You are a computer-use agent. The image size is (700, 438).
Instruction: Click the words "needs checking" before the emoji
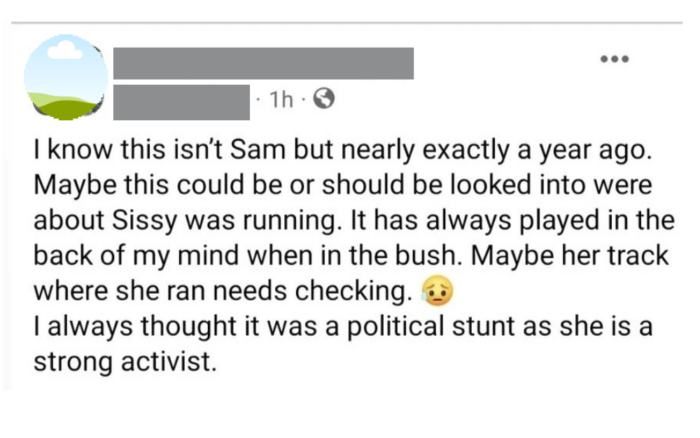pyautogui.click(x=338, y=292)
